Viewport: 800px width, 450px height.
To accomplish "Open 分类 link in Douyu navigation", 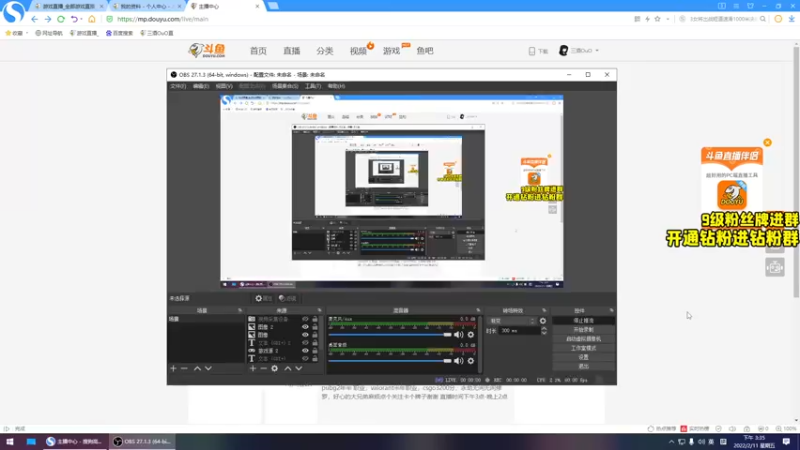I will [x=324, y=51].
